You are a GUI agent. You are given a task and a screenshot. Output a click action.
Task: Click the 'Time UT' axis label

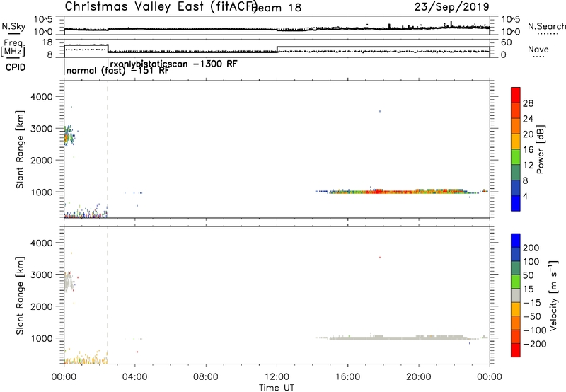pyautogui.click(x=277, y=388)
